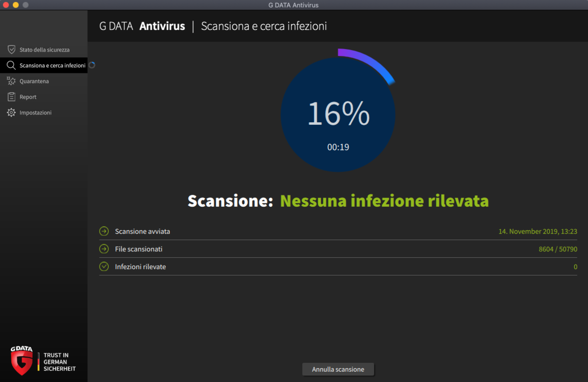Click the arrow icon beside File scansionati

(104, 249)
